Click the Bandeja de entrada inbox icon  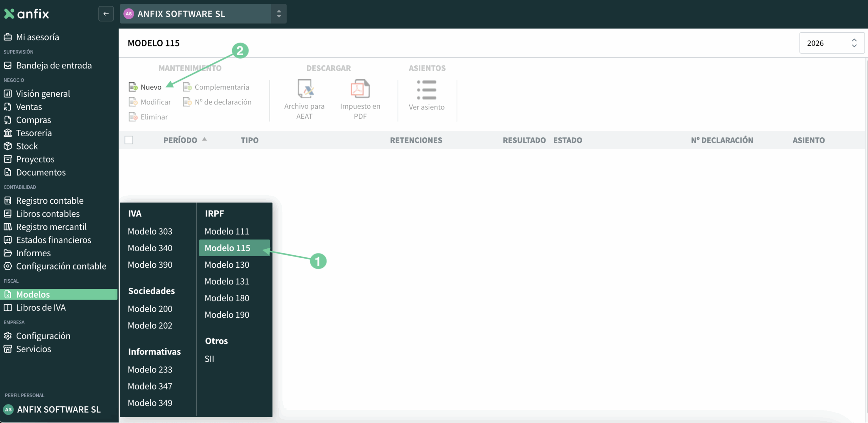point(8,65)
